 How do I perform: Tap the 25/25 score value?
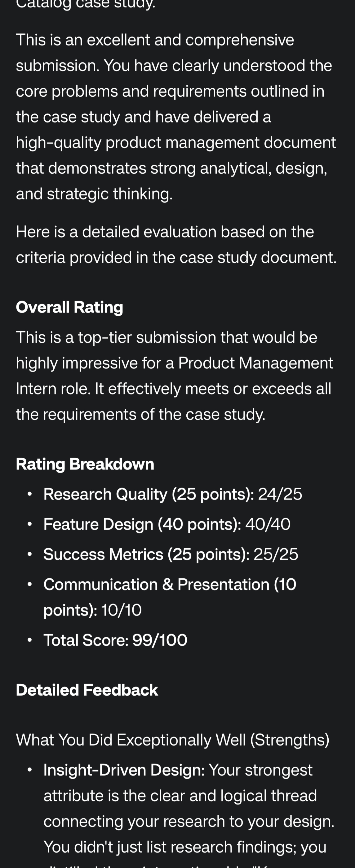coord(276,554)
